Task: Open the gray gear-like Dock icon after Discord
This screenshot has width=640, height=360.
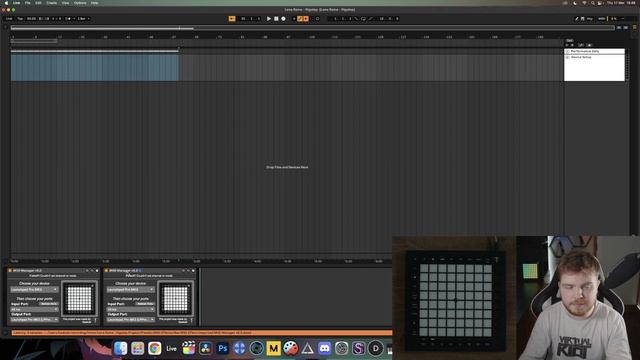Action: [x=342, y=348]
